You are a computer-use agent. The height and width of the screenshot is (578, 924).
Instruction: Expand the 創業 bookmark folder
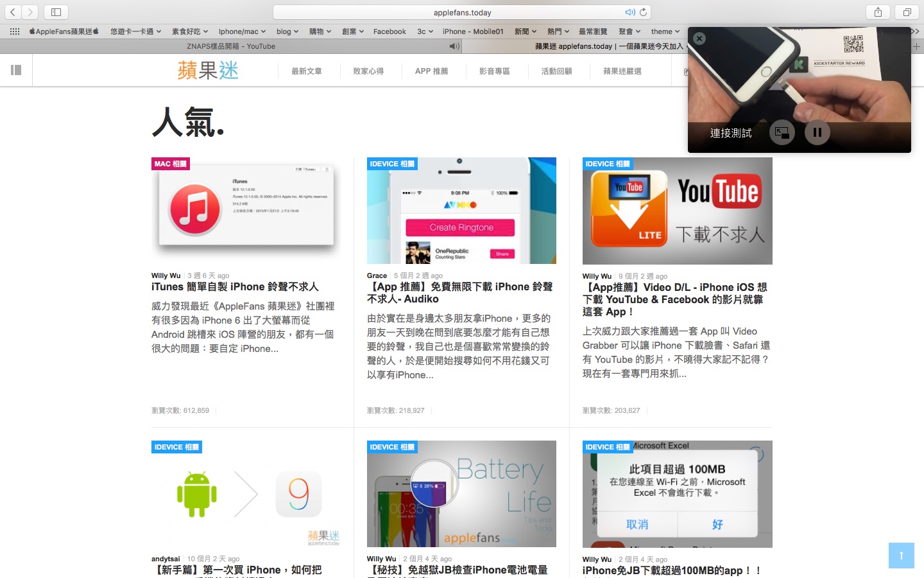353,31
